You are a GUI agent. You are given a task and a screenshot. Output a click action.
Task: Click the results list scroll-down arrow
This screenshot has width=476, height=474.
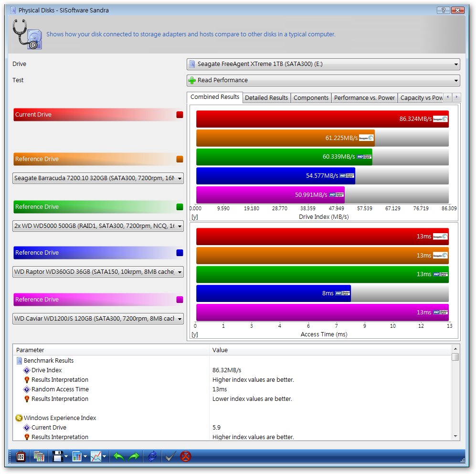point(455,436)
